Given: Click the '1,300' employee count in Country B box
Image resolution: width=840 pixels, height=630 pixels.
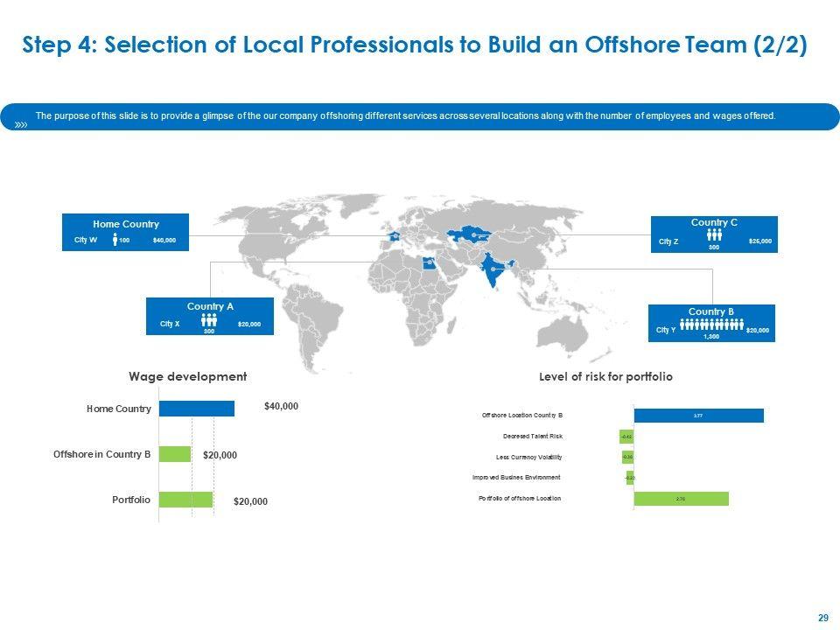Looking at the screenshot, I should [x=711, y=336].
